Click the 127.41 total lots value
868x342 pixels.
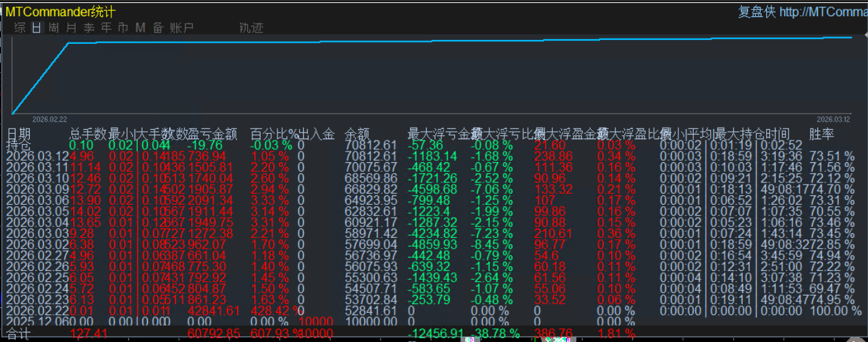88,333
